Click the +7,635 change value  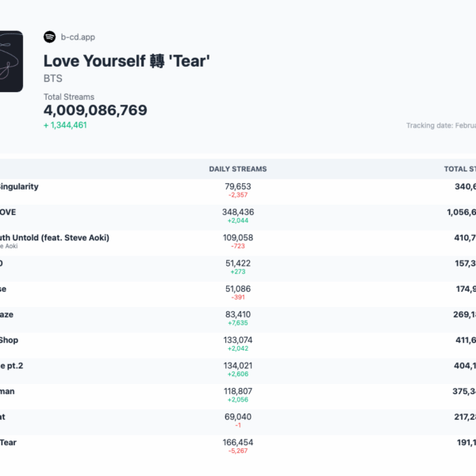pos(238,323)
